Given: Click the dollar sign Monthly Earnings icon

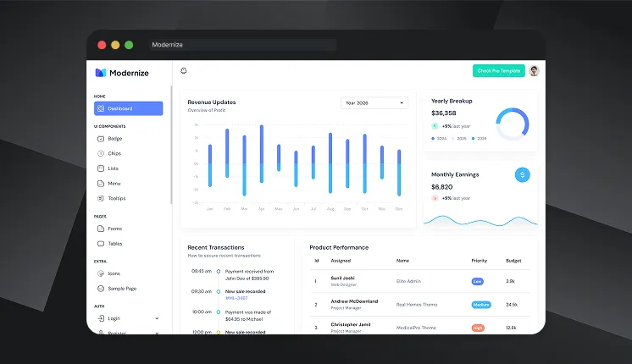Looking at the screenshot, I should click(x=523, y=174).
